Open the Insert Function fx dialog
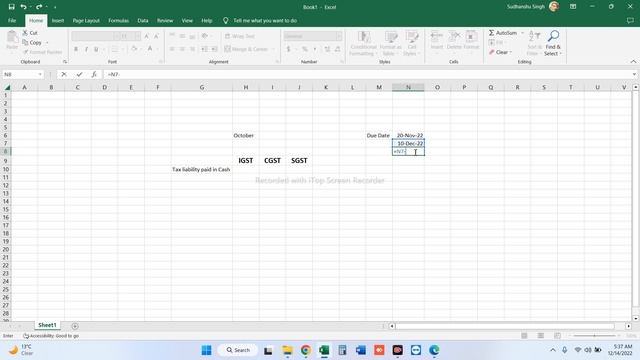Screen dimensions: 640x360 [x=94, y=74]
